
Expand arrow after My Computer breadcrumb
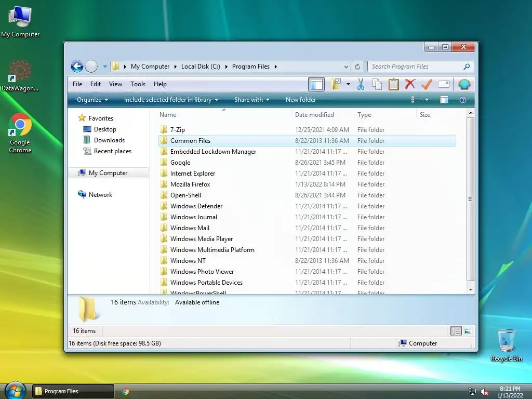click(x=176, y=66)
